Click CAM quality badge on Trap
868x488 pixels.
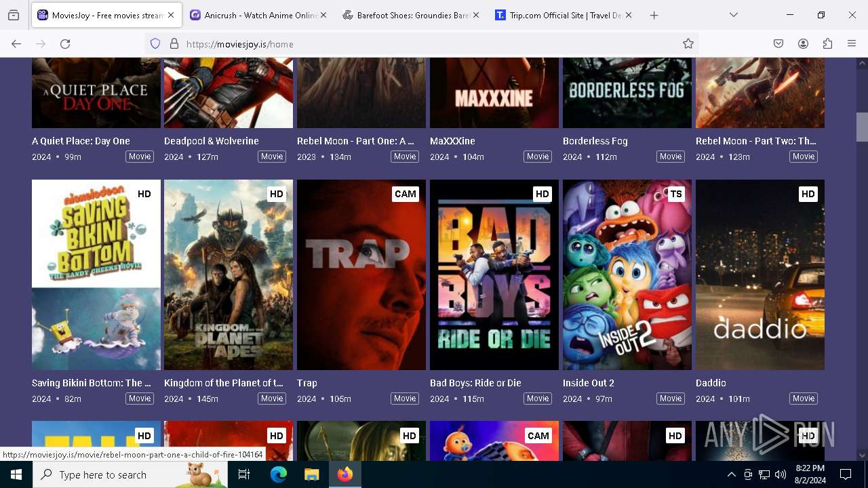(405, 194)
